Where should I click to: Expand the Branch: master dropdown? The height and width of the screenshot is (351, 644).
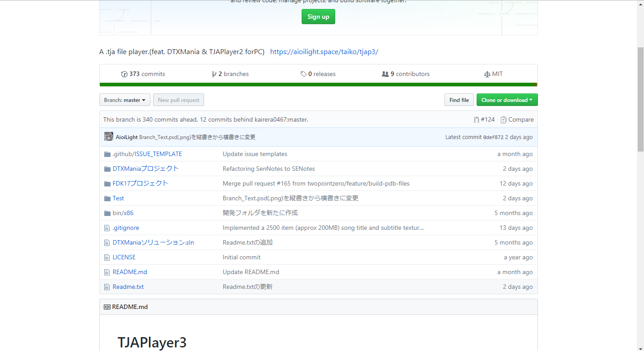(x=125, y=100)
